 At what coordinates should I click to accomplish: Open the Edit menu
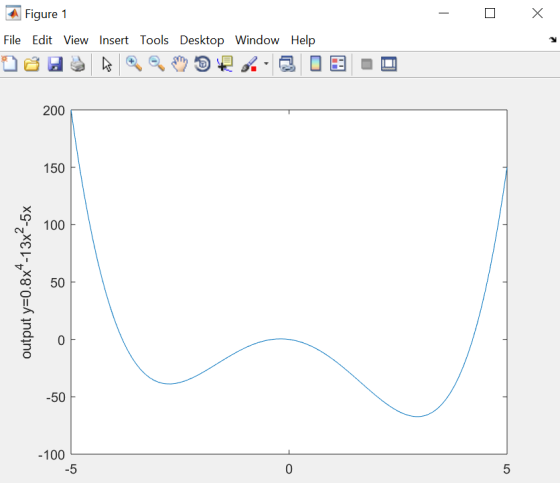click(x=42, y=40)
